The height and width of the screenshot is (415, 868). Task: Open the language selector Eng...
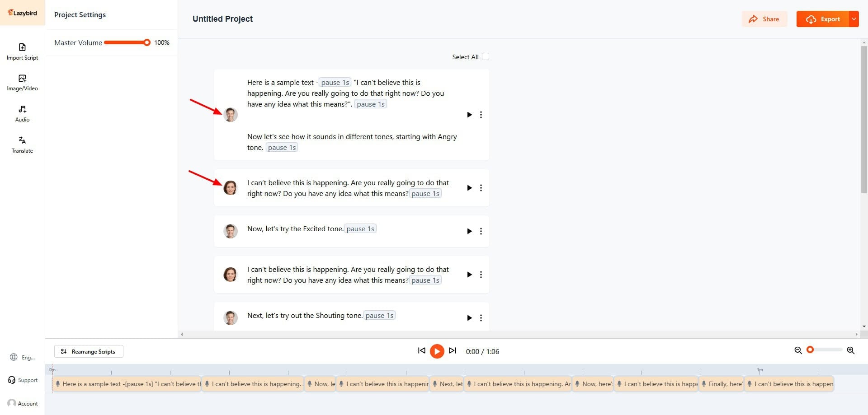[x=23, y=357]
